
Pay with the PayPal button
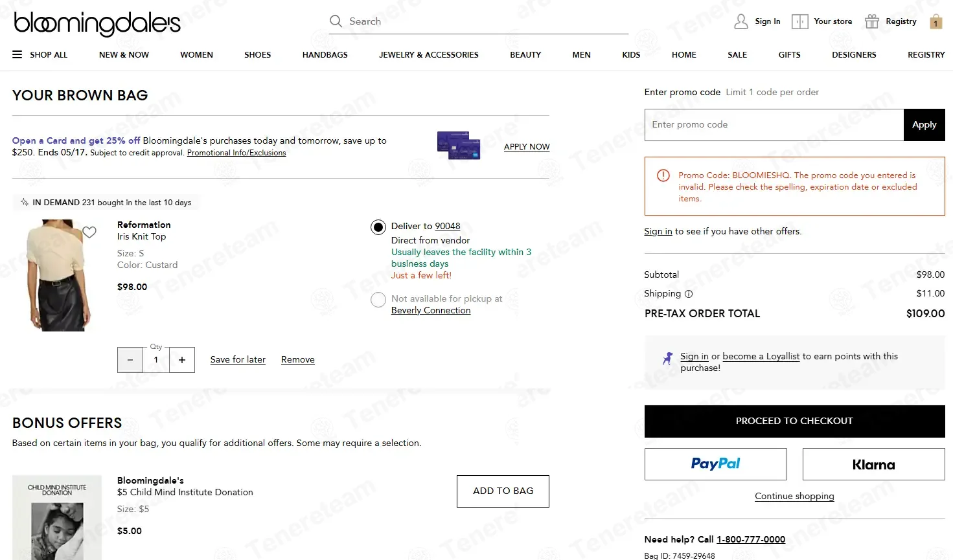click(715, 464)
